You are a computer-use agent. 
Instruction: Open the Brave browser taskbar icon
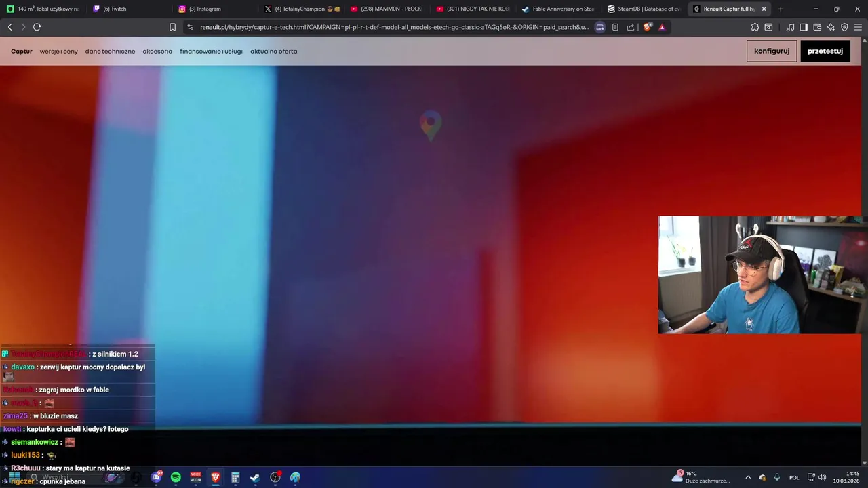point(216,477)
